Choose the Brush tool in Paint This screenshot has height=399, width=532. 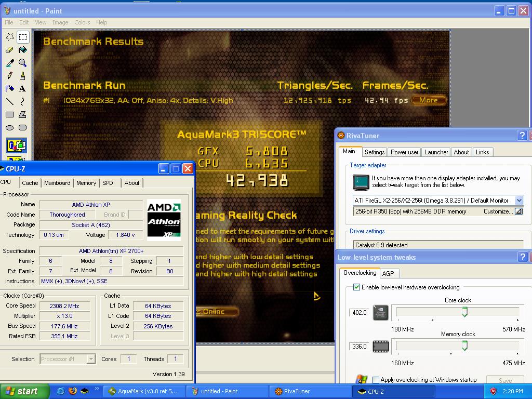(x=23, y=76)
